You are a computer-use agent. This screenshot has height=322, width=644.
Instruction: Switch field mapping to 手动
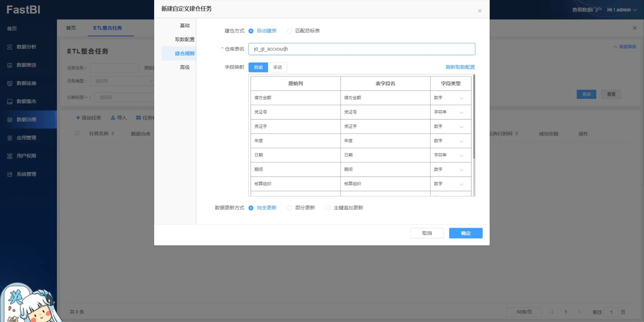click(x=277, y=67)
